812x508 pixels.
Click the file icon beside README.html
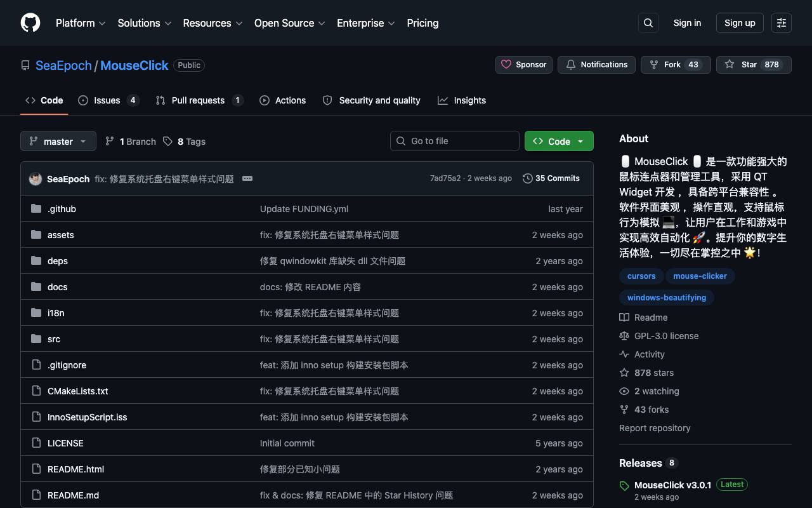coord(36,469)
